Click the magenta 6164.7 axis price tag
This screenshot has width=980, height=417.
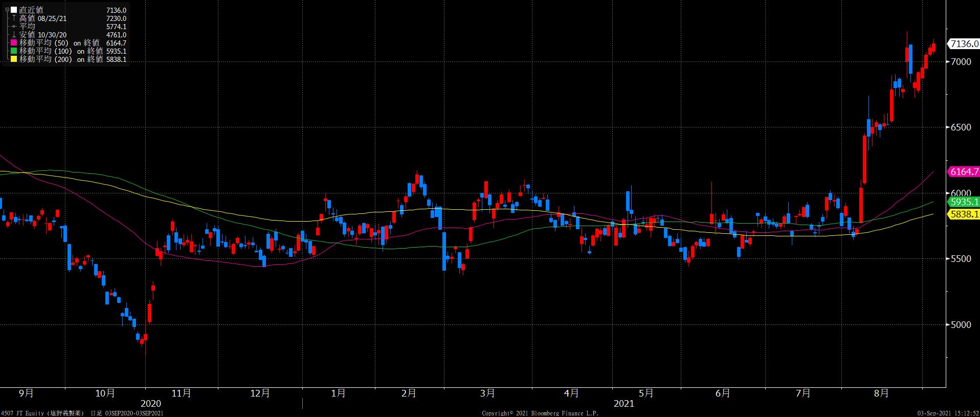pyautogui.click(x=963, y=172)
